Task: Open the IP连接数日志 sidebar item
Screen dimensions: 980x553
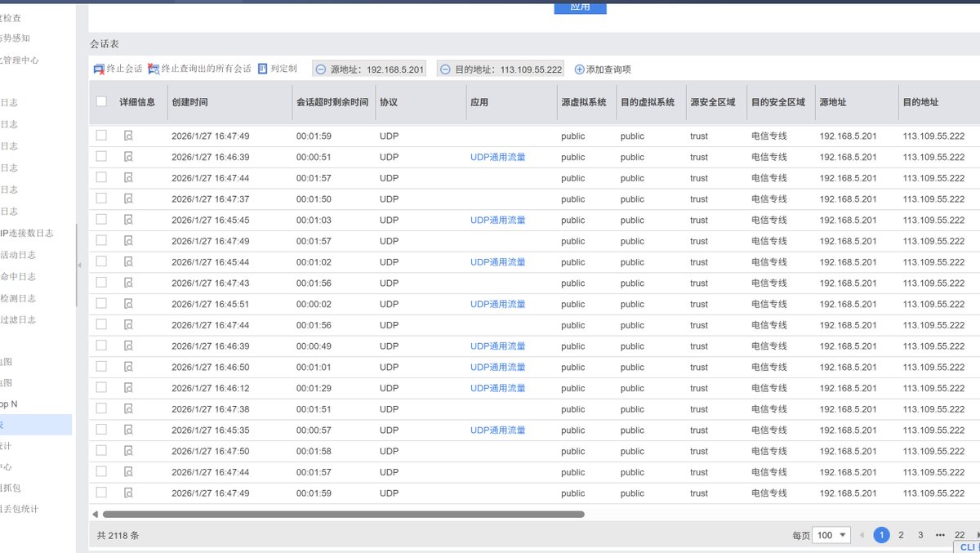Action: (x=27, y=233)
